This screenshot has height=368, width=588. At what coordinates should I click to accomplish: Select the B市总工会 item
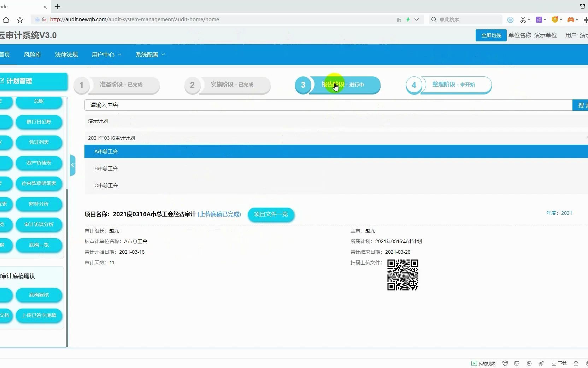click(336, 168)
